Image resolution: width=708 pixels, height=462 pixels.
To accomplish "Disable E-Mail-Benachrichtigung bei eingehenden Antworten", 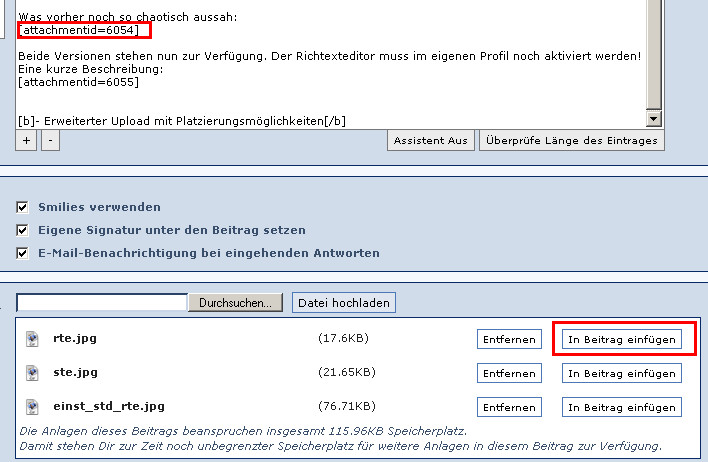I will [x=22, y=253].
